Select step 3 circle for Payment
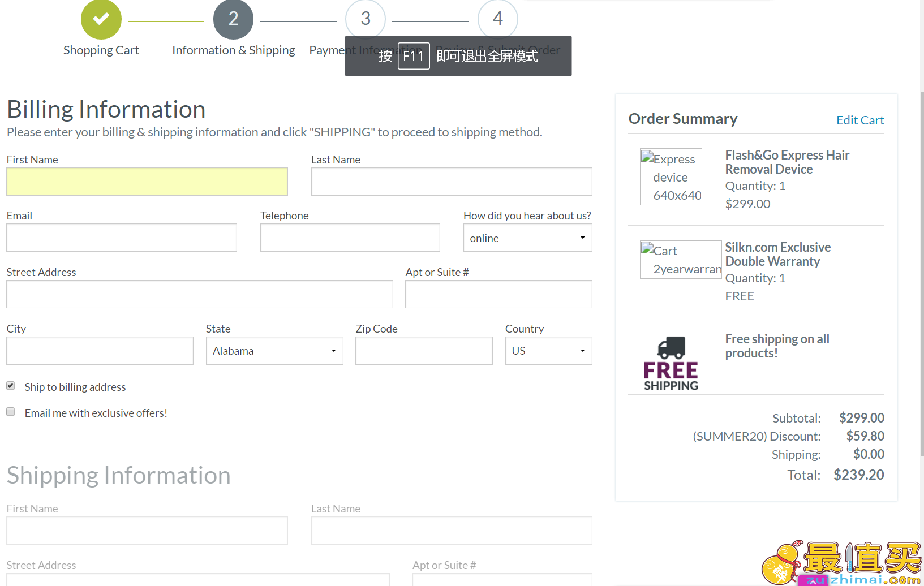 366,18
